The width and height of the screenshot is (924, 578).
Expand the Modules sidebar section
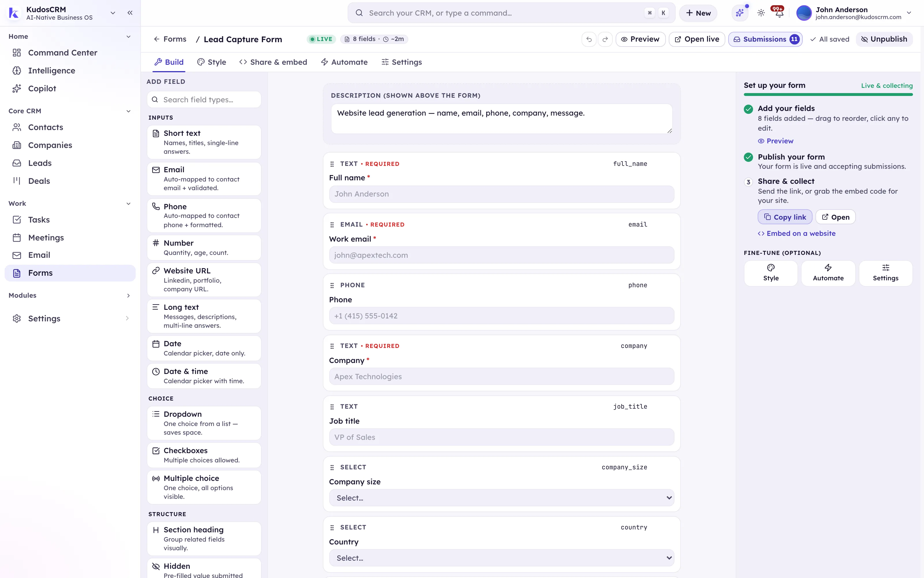coord(128,295)
